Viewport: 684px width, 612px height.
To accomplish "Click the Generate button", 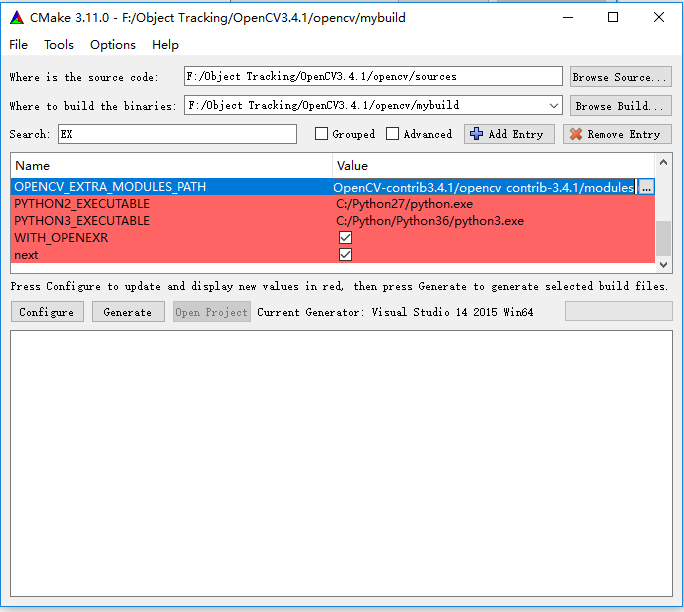I will 128,312.
